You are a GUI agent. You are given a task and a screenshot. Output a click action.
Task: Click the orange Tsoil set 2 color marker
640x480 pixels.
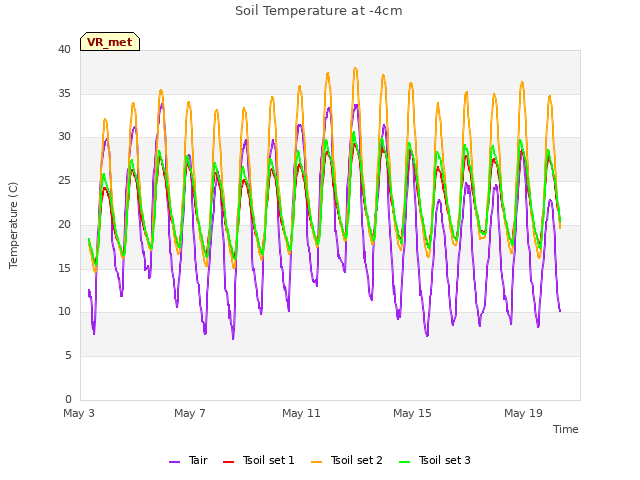[316, 462]
